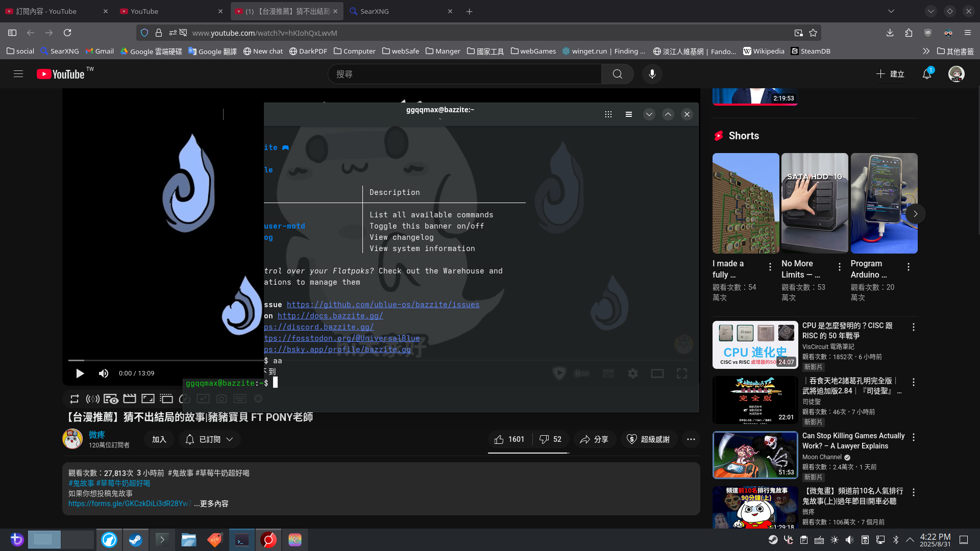
Task: Dislike the video with thumbs down
Action: pyautogui.click(x=550, y=439)
